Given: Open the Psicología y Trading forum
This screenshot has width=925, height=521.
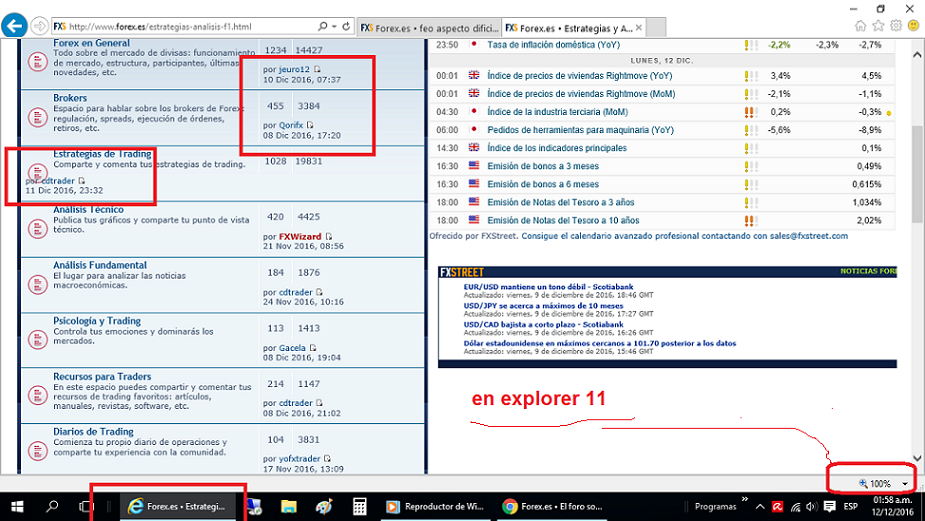Looking at the screenshot, I should tap(97, 321).
